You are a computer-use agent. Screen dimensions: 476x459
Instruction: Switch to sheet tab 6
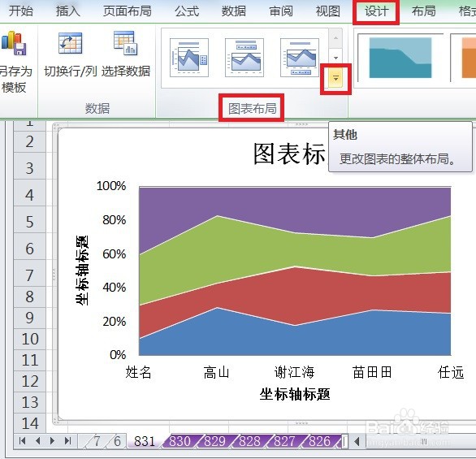[117, 441]
